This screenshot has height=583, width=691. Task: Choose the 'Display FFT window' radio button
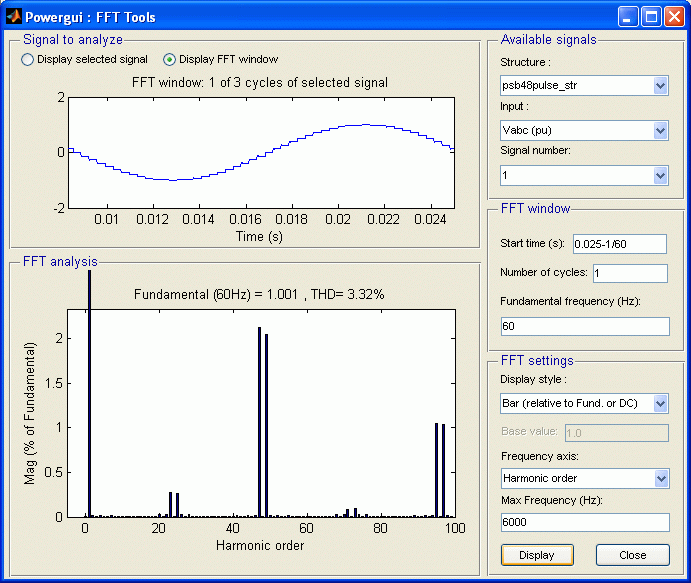(x=168, y=60)
